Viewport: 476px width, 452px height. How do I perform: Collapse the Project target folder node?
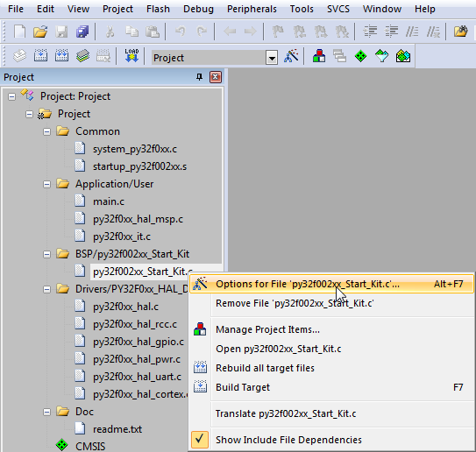29,115
